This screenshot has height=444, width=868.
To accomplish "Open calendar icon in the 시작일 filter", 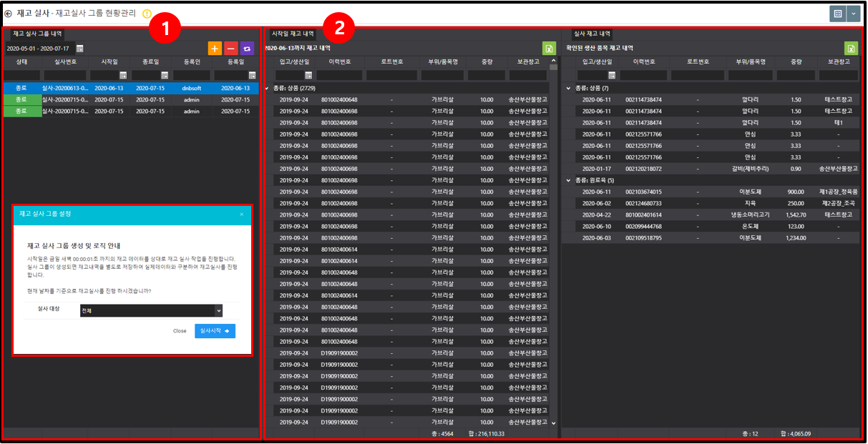I will pyautogui.click(x=123, y=75).
